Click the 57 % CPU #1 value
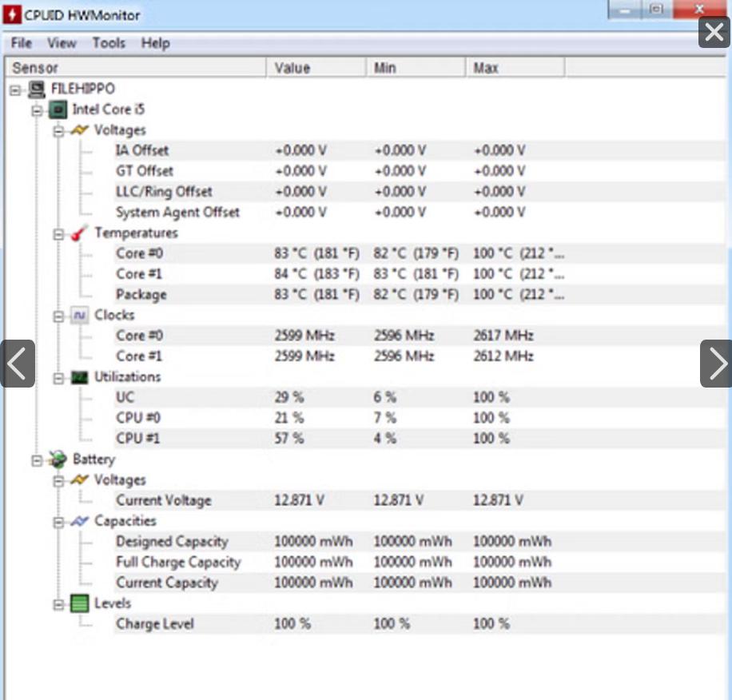This screenshot has height=700, width=732. point(289,439)
